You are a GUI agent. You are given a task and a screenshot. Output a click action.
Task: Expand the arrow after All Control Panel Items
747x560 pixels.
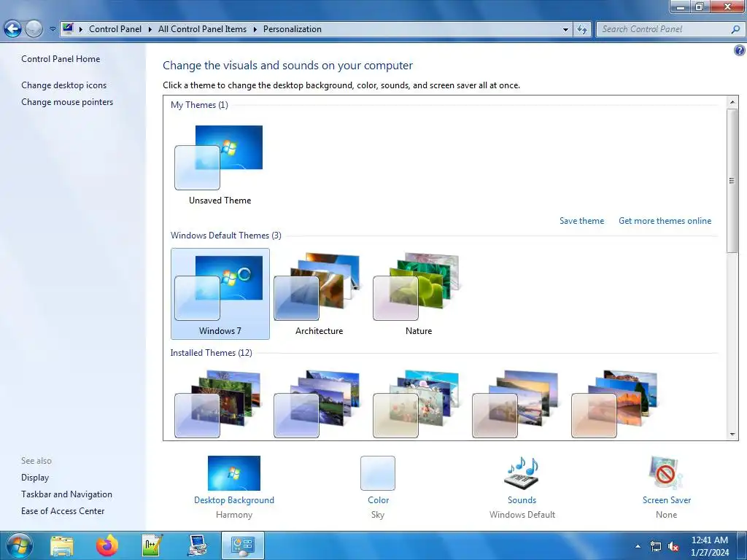(x=255, y=29)
